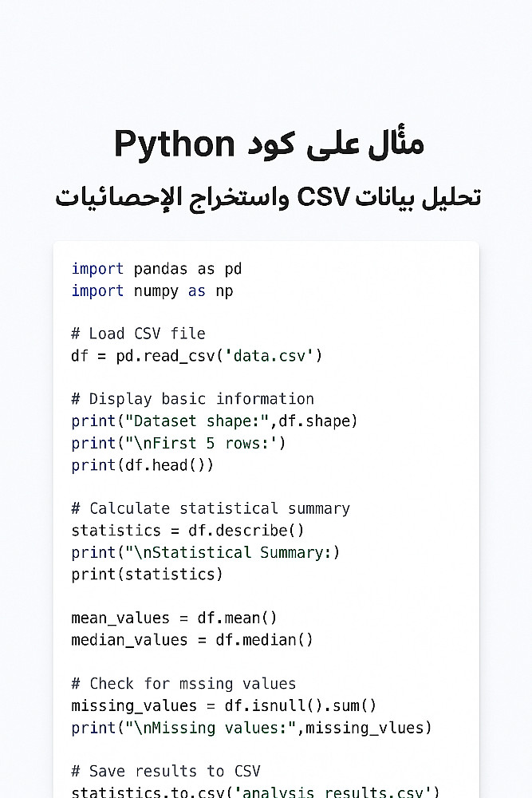Place cursor on the pd.read_csv('data.csv') line

tap(196, 355)
